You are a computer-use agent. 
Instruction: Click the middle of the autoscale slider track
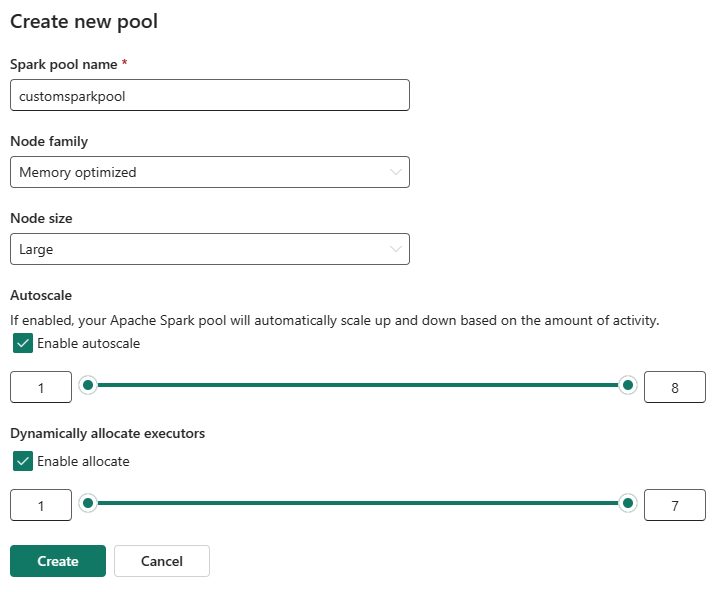[x=358, y=385]
